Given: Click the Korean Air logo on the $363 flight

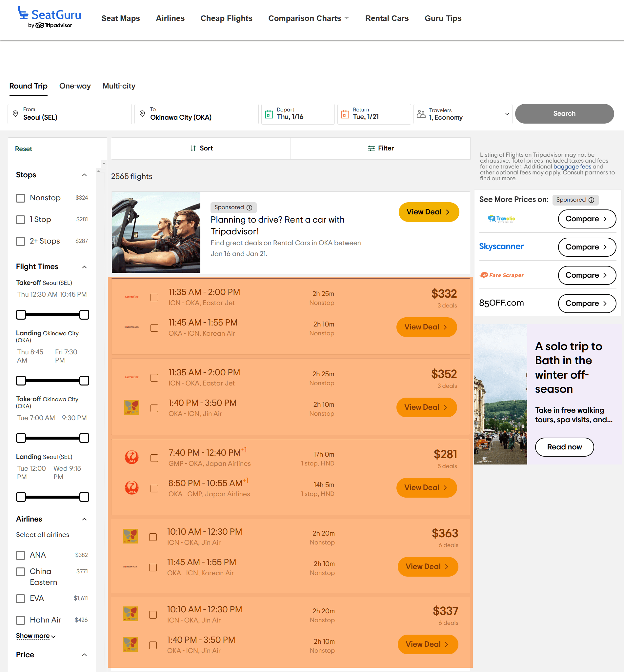Looking at the screenshot, I should [130, 567].
